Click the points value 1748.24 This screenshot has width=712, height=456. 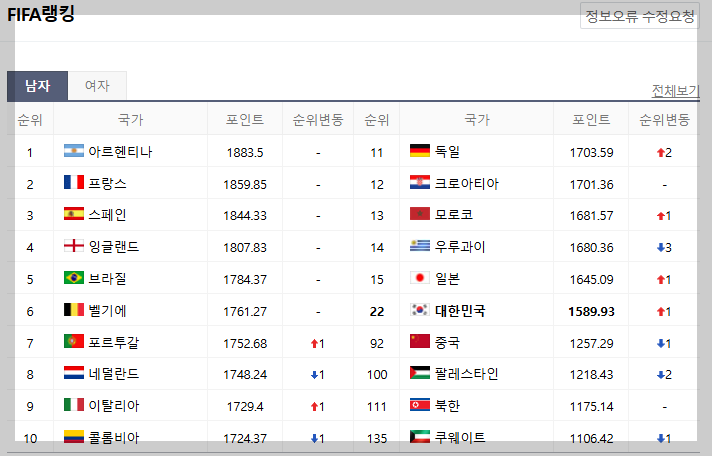pos(245,375)
